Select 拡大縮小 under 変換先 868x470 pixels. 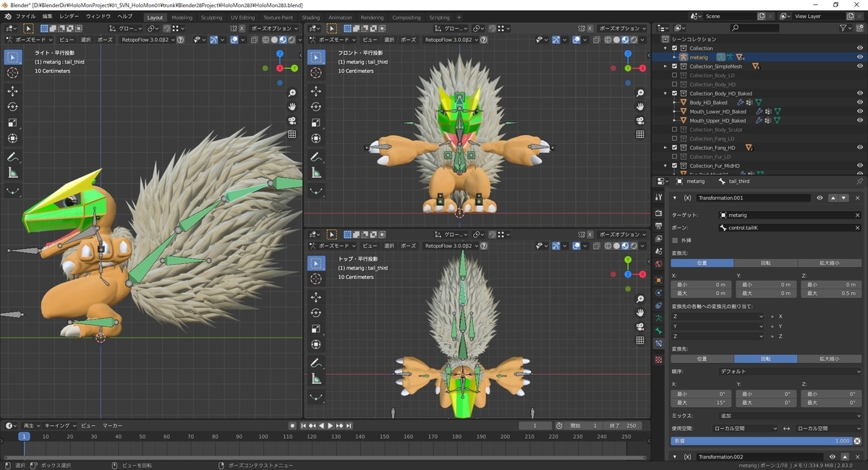click(830, 359)
